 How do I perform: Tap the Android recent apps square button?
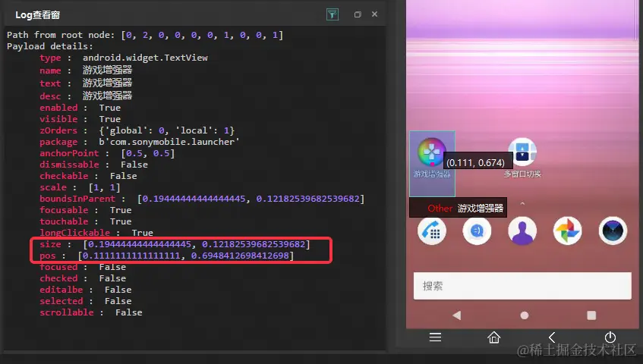pos(591,315)
